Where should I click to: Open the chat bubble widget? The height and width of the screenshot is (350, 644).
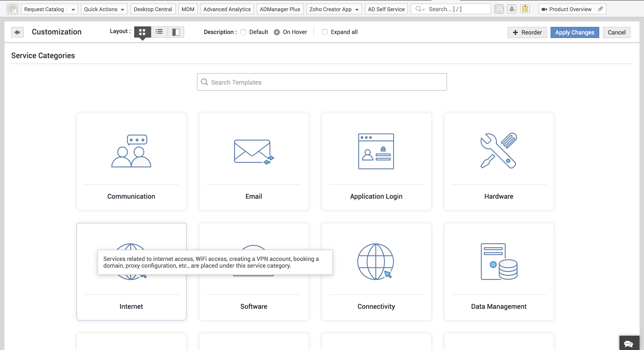click(629, 344)
